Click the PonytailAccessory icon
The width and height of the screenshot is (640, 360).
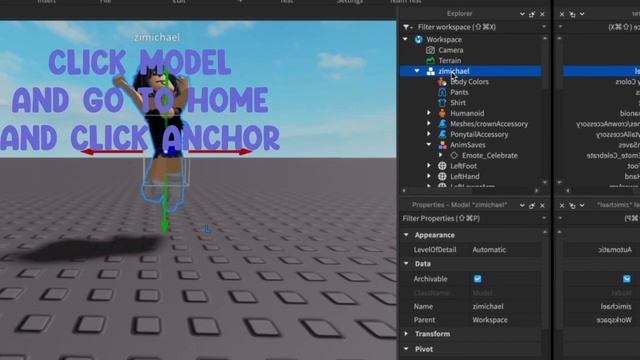pos(442,134)
